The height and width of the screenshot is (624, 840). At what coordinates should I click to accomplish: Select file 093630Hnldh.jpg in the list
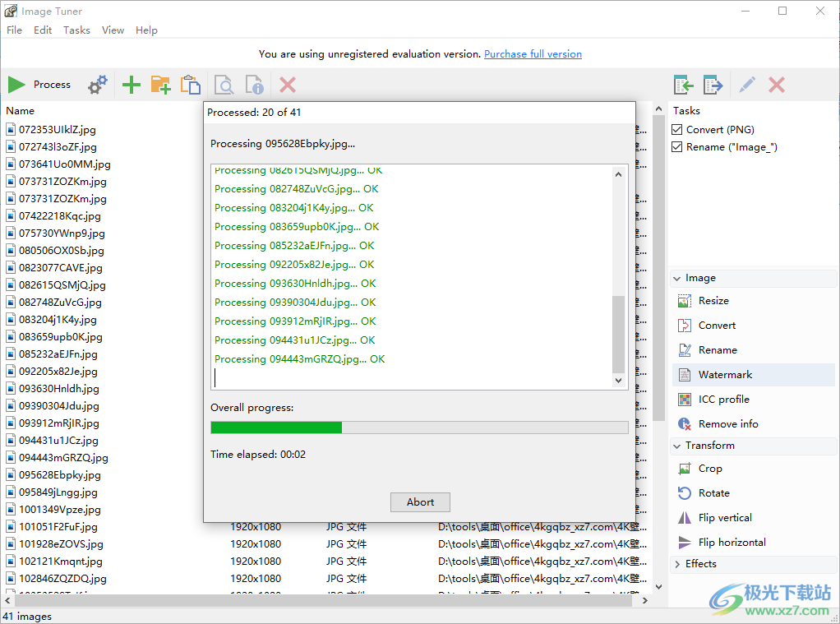tap(59, 389)
